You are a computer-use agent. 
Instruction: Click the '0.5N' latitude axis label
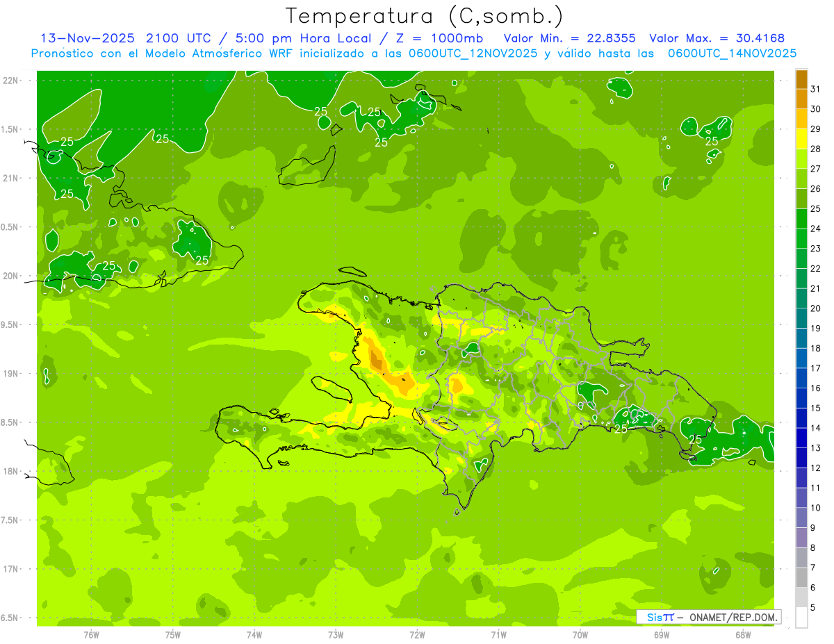click(x=10, y=227)
